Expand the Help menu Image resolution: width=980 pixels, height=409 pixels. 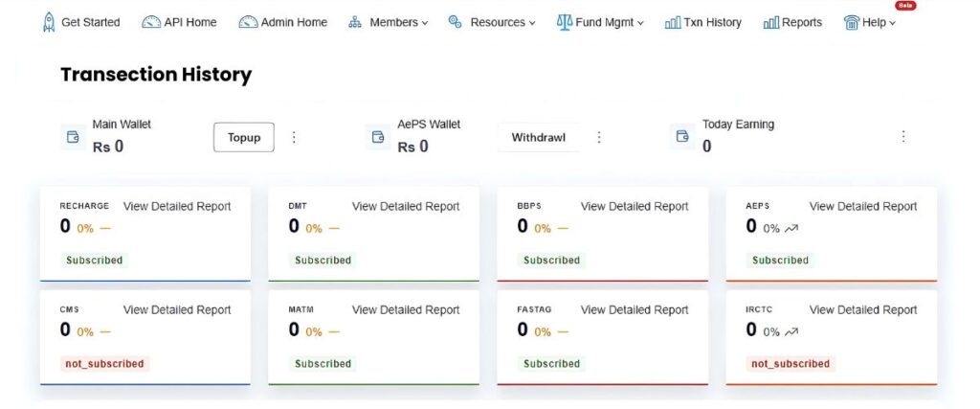coord(873,22)
